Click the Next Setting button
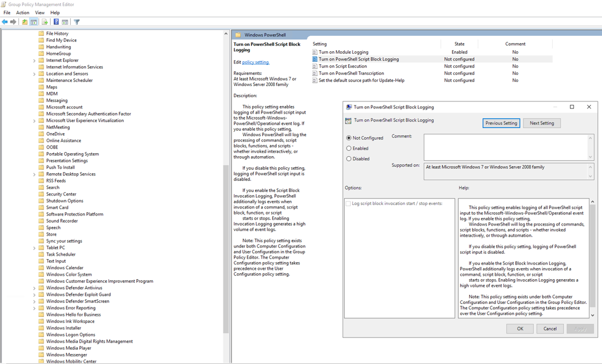Image resolution: width=602 pixels, height=364 pixels. click(x=542, y=123)
